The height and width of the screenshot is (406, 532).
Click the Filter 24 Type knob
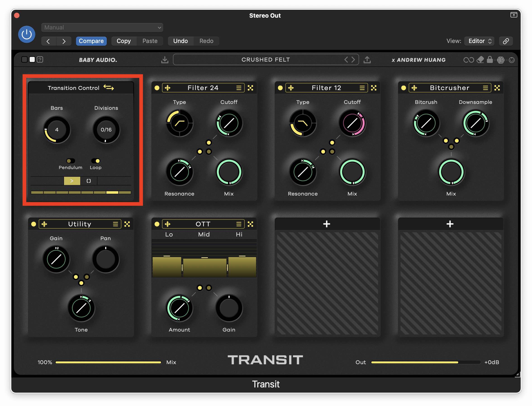click(x=179, y=123)
